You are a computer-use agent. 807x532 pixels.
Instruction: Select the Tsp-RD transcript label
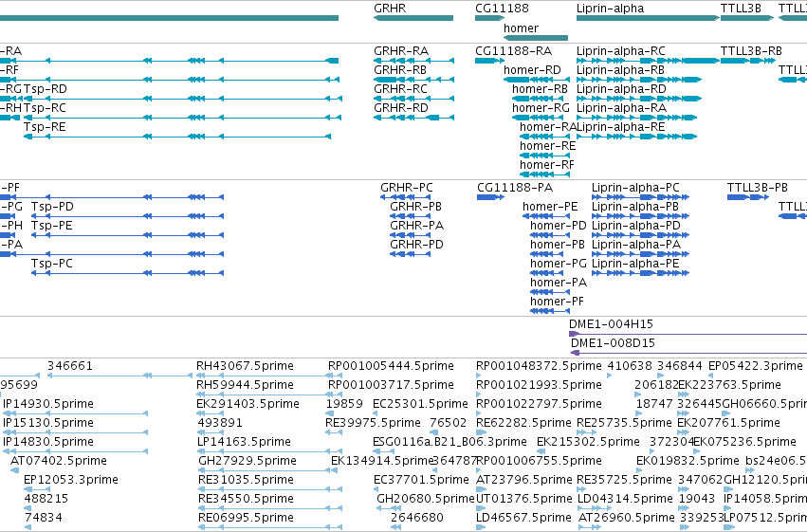[46, 89]
